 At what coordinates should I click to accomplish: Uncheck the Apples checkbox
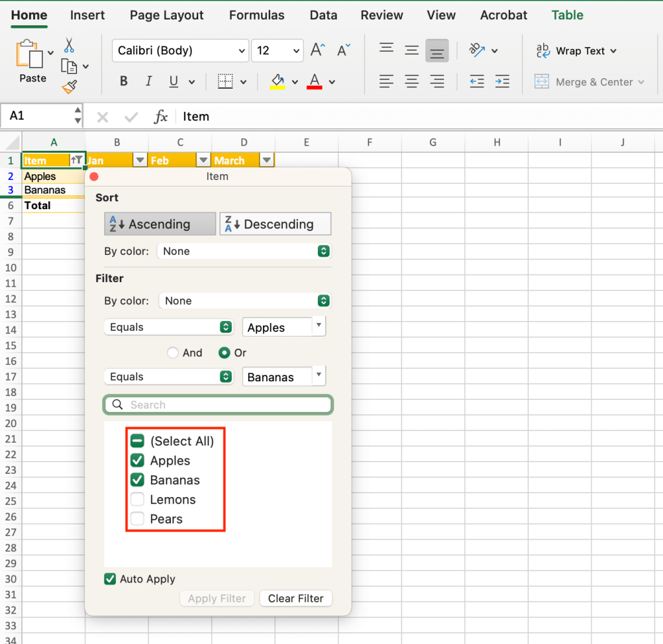[x=137, y=460]
